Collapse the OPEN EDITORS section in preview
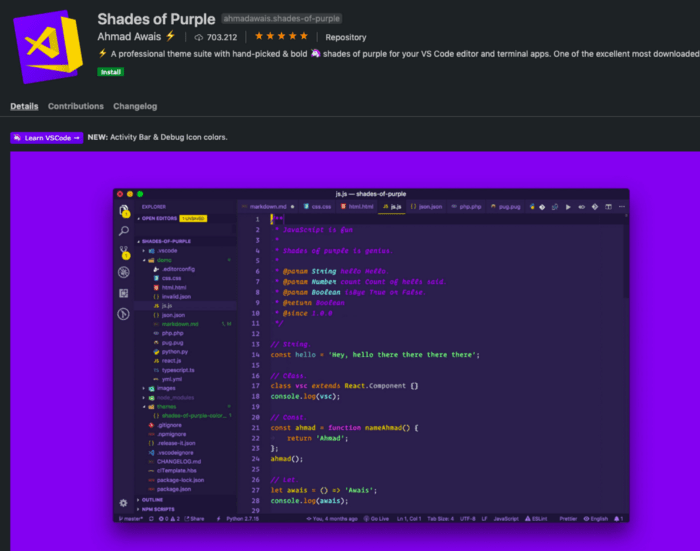Viewport: 700px width, 551px height. click(185, 218)
